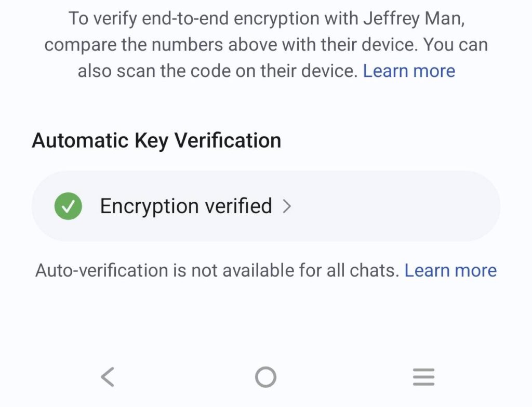Open Learn more about auto-verification availability

(x=450, y=270)
